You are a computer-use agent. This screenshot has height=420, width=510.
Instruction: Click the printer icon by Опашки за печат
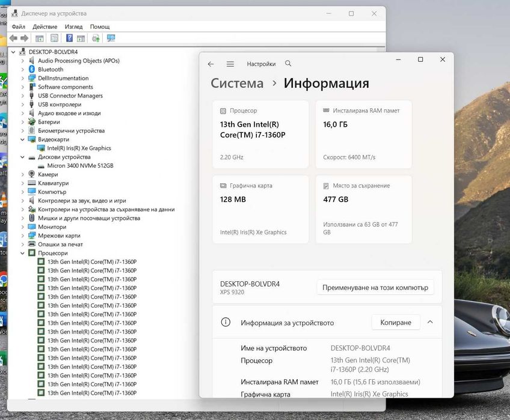coord(31,244)
